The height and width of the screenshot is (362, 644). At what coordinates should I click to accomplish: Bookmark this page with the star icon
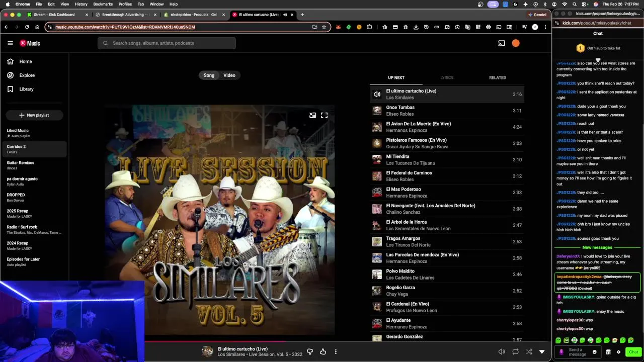(x=324, y=27)
